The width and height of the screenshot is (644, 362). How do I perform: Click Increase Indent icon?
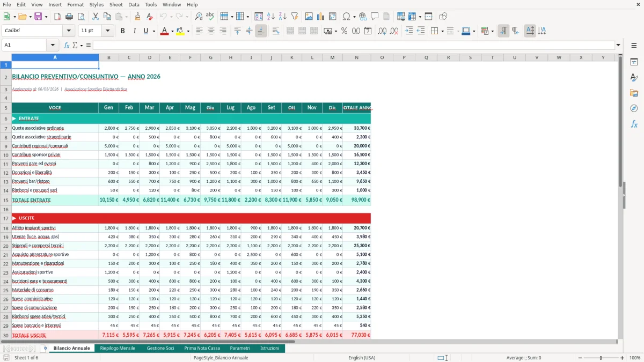pos(409,31)
